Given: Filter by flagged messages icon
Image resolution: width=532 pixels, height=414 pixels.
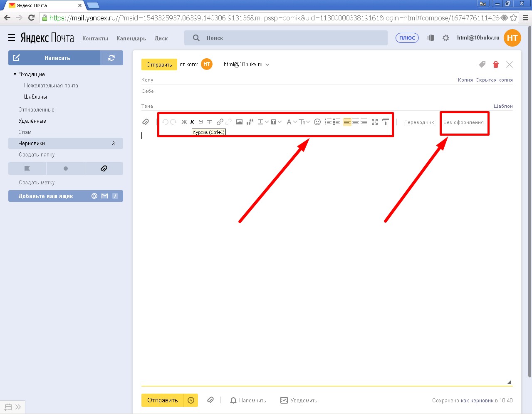Looking at the screenshot, I should coord(27,169).
